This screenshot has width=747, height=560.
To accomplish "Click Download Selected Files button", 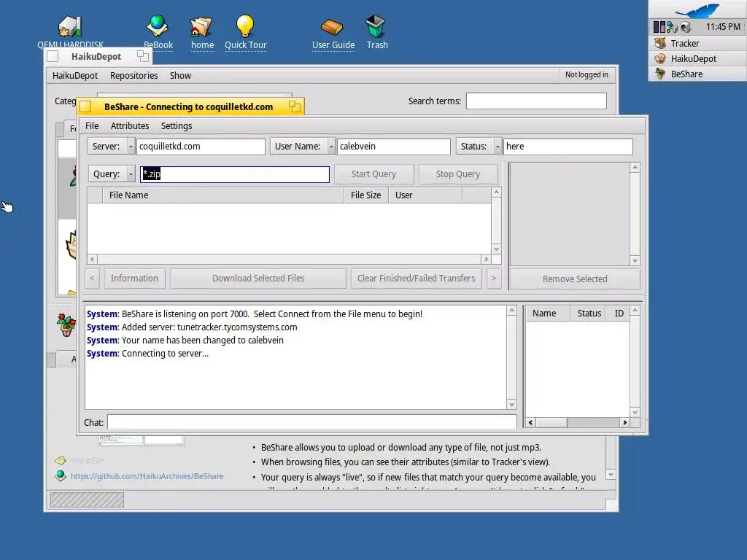I will pyautogui.click(x=258, y=278).
